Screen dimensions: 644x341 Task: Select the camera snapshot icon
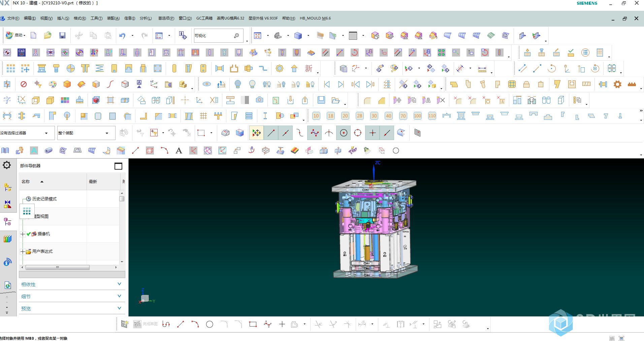(259, 100)
